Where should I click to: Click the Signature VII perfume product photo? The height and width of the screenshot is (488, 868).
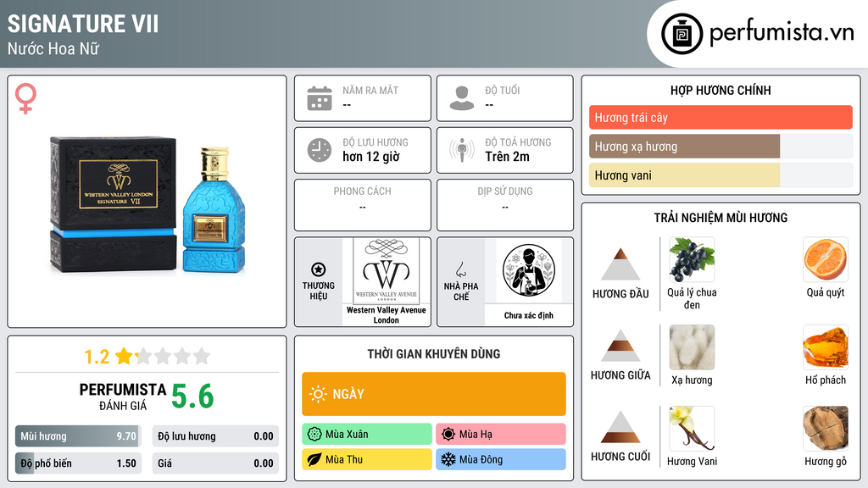[x=147, y=205]
